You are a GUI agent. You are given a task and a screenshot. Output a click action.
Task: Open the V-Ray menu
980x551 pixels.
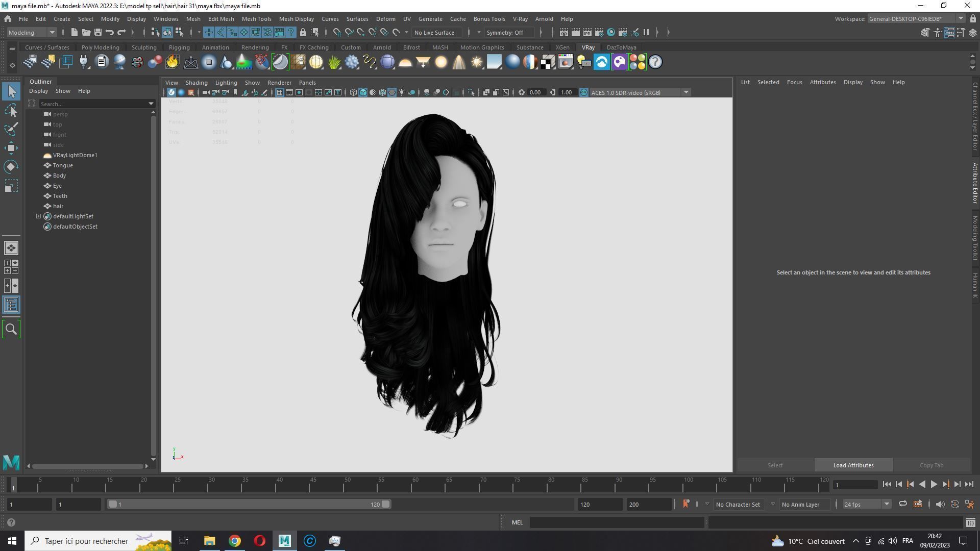[520, 19]
